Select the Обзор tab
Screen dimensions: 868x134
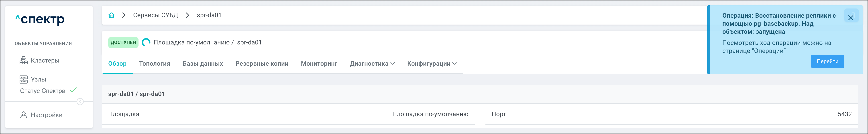click(117, 63)
